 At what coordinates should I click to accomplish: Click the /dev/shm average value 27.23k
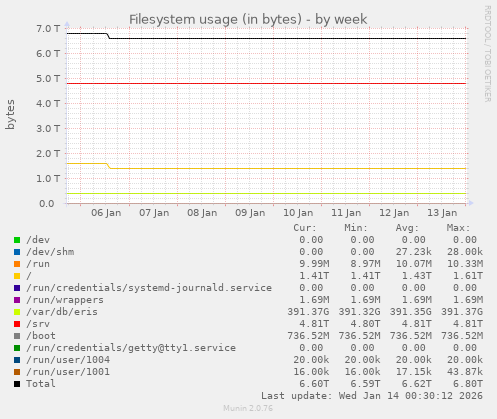(x=413, y=252)
